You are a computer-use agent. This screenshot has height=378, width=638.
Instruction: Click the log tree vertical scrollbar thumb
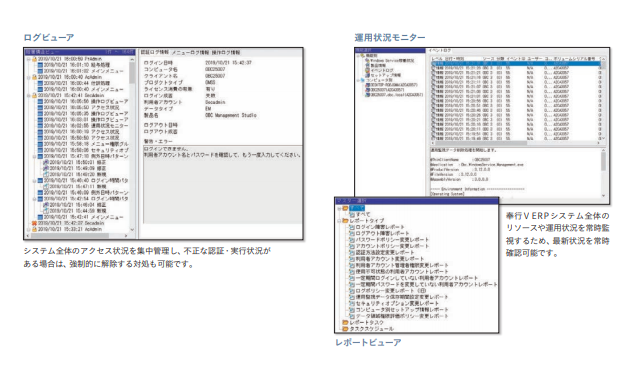coord(132,73)
